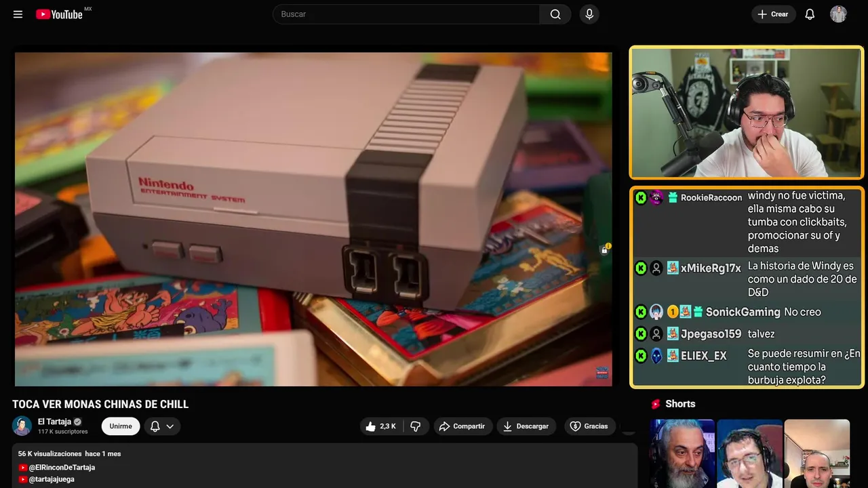The height and width of the screenshot is (488, 868).
Task: Join the channel with Unirme
Action: (x=121, y=426)
